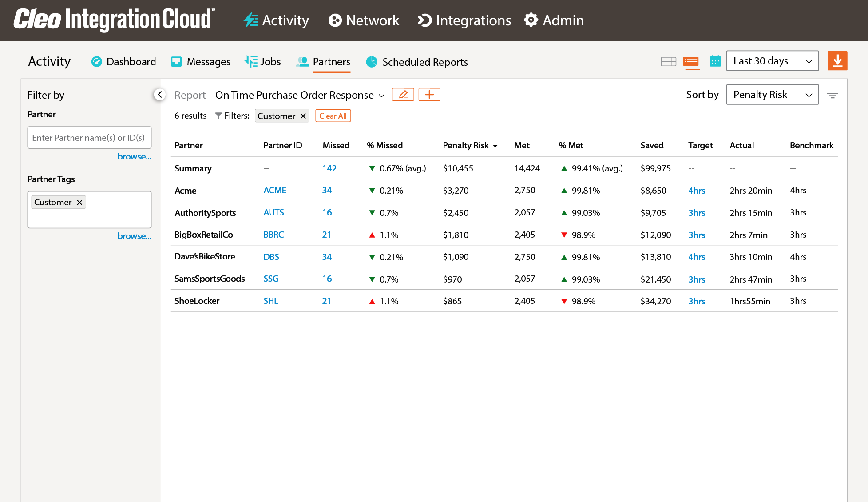Open the calendar date picker icon
This screenshot has height=502, width=868.
click(x=715, y=61)
